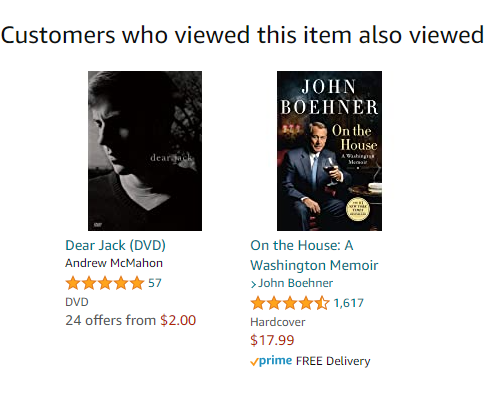This screenshot has width=486, height=396.
Task: Select the Andrew McMahon artist name
Action: pos(114,263)
